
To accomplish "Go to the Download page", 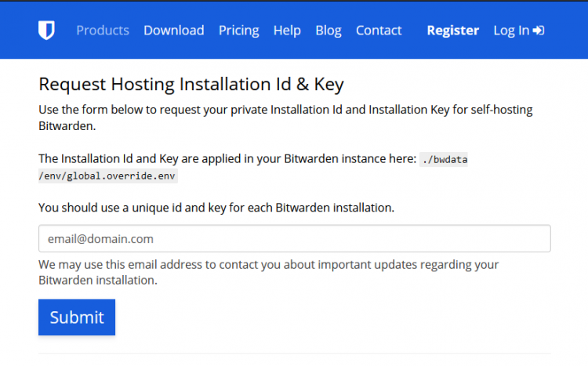I will 174,31.
